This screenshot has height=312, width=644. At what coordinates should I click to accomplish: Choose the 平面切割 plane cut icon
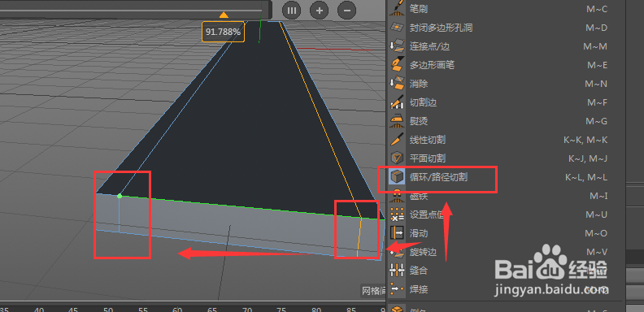point(396,158)
